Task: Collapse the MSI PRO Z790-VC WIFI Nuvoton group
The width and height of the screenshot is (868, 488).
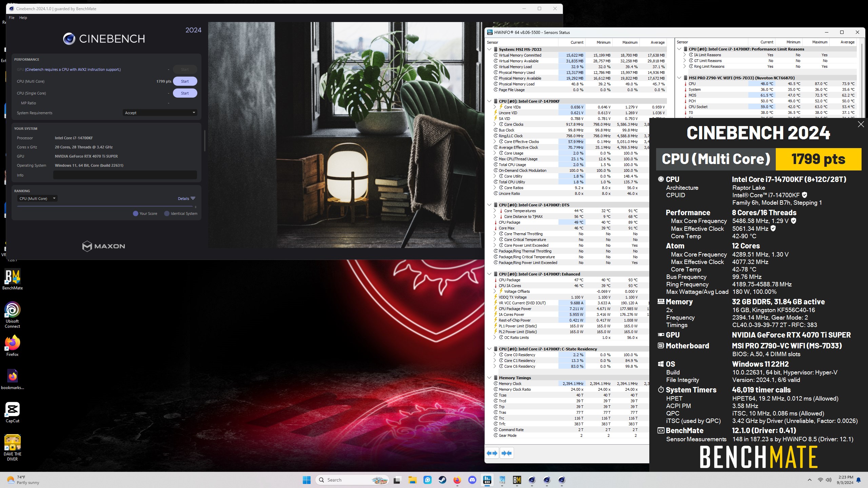Action: pos(679,78)
